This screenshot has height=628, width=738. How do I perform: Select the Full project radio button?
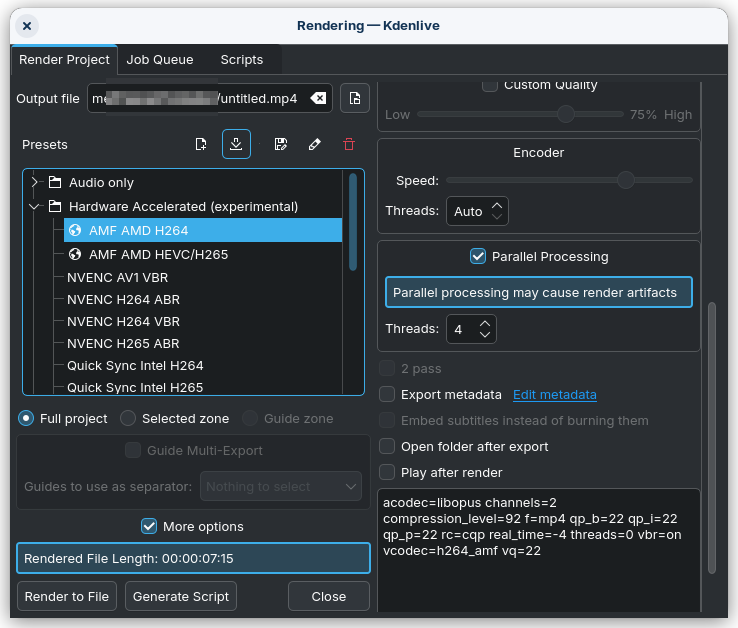point(26,419)
